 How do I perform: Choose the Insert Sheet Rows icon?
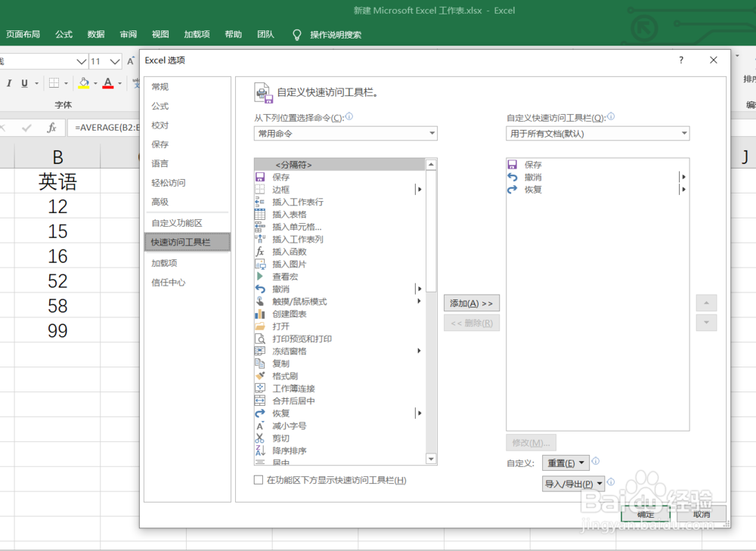[260, 202]
